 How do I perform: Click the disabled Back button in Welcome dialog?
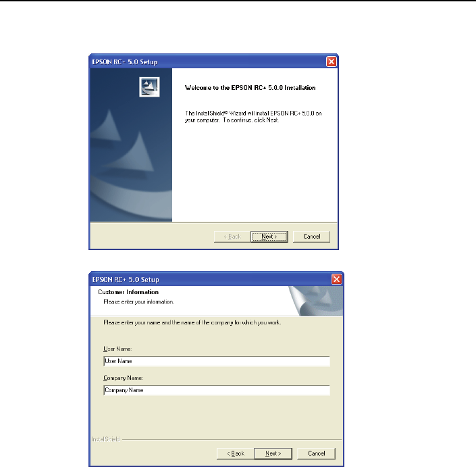coord(232,237)
